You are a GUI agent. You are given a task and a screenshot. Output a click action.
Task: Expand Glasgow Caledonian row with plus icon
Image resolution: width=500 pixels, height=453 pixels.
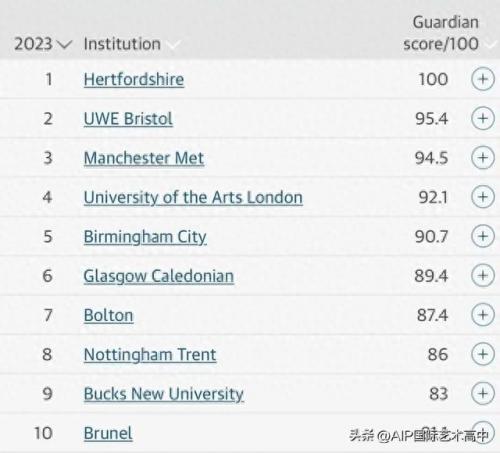[483, 275]
